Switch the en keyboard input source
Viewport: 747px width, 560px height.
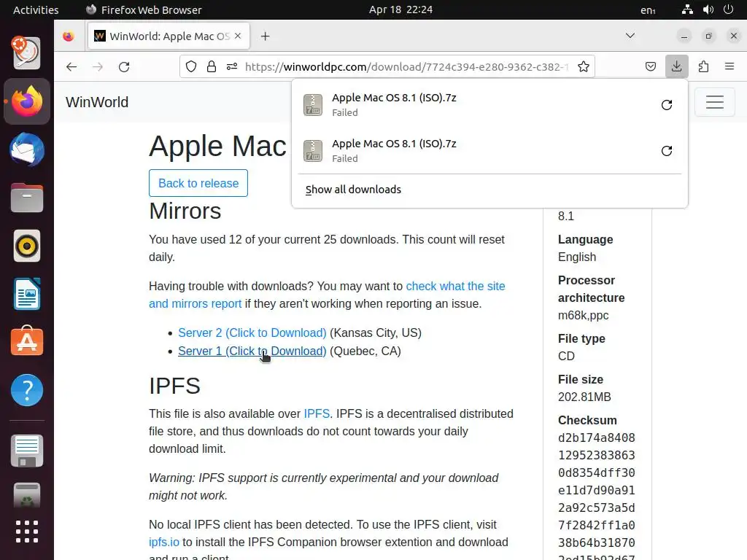648,10
